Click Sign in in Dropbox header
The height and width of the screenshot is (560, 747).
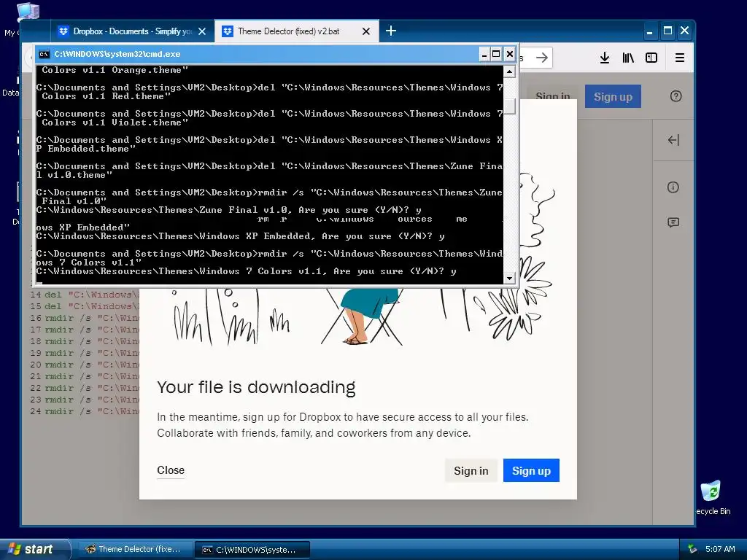pyautogui.click(x=553, y=96)
